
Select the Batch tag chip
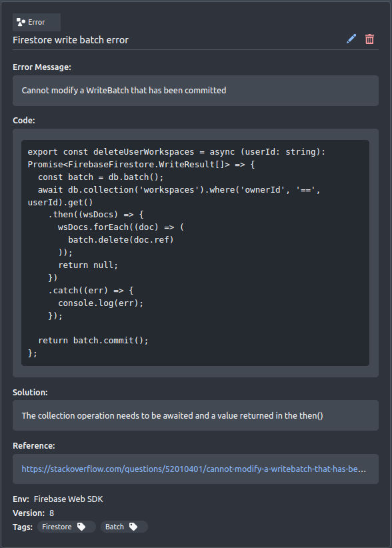pyautogui.click(x=124, y=527)
